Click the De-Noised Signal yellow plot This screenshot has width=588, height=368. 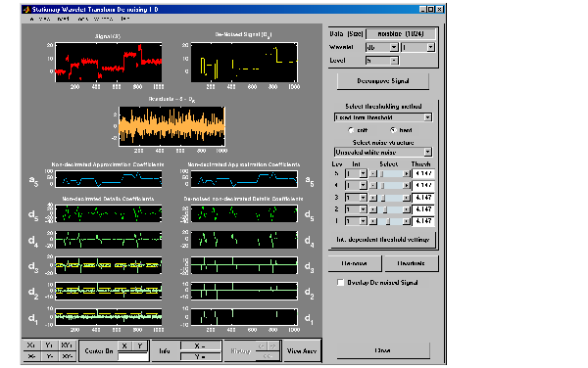pyautogui.click(x=244, y=62)
